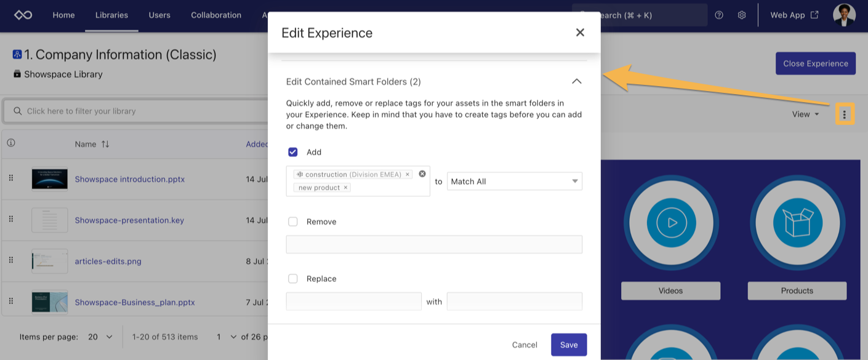868x360 pixels.
Task: Enable the Remove checkbox
Action: [x=293, y=222]
